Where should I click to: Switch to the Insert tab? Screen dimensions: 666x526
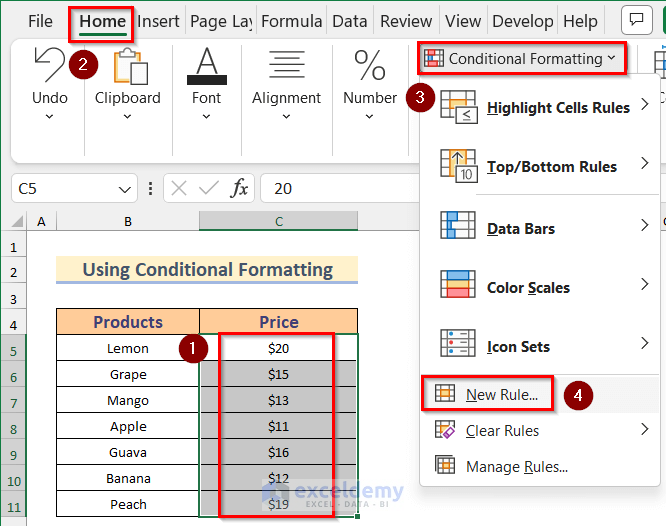coord(158,21)
